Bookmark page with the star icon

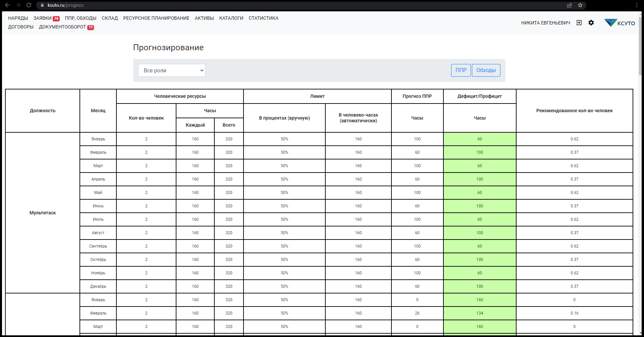(580, 5)
